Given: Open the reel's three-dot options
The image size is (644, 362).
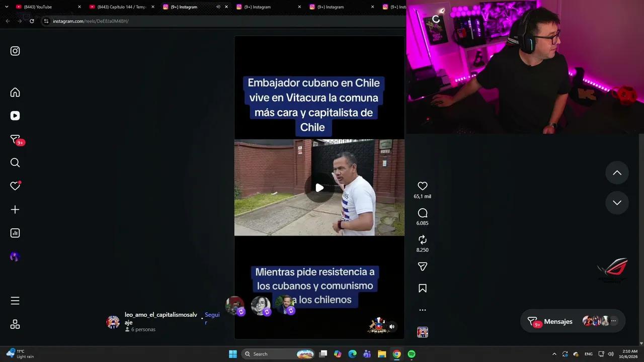Looking at the screenshot, I should pyautogui.click(x=423, y=310).
